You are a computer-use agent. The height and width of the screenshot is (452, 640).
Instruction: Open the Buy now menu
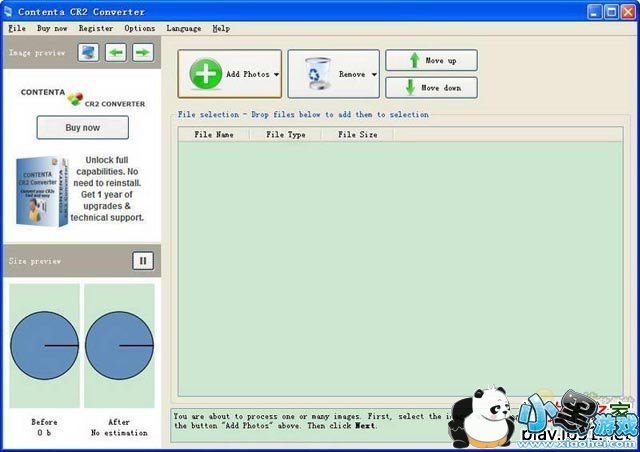52,28
